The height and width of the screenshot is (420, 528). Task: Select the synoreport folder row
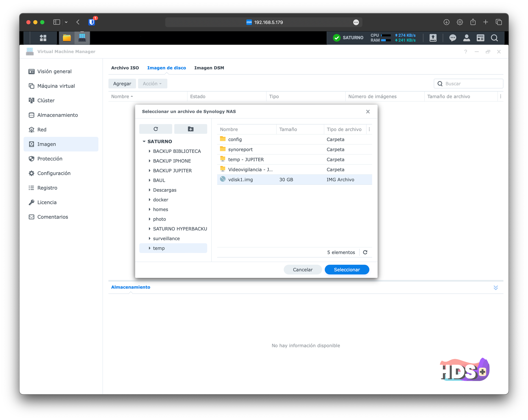[x=295, y=149]
